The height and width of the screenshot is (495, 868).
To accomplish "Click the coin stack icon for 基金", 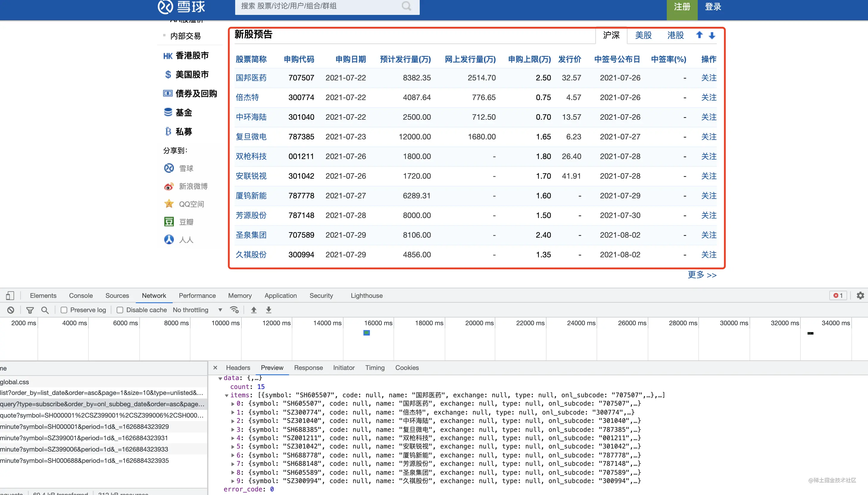I will coord(168,112).
